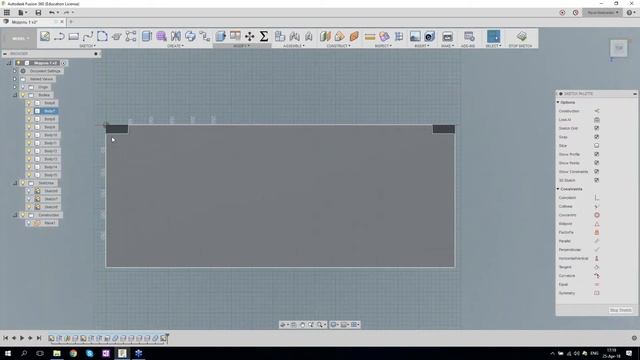Toggle visibility bulb of Body15
Image resolution: width=640 pixels, height=360 pixels.
(29, 175)
